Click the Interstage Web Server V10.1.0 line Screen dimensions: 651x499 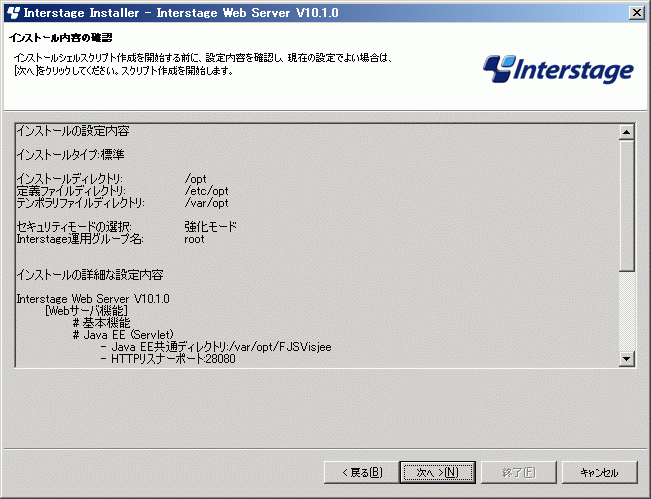(x=93, y=299)
